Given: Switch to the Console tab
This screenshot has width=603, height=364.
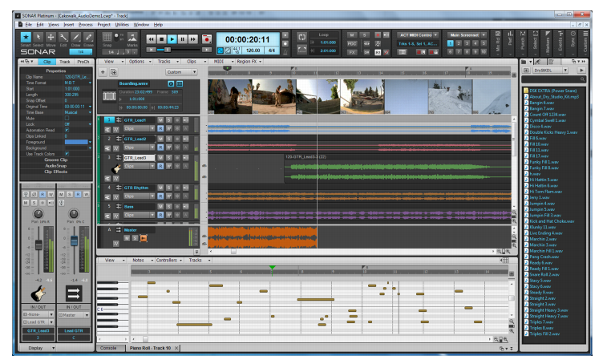Looking at the screenshot, I should [x=108, y=348].
